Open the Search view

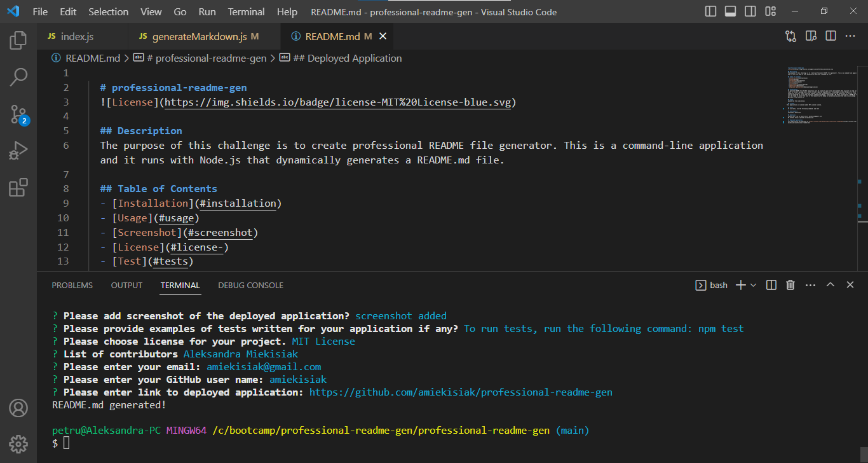[x=18, y=76]
